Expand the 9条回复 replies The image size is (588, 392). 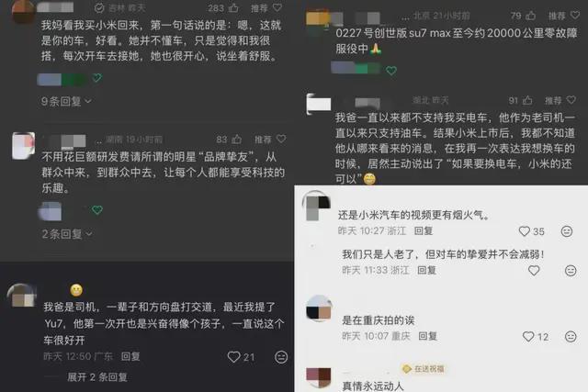(x=66, y=101)
